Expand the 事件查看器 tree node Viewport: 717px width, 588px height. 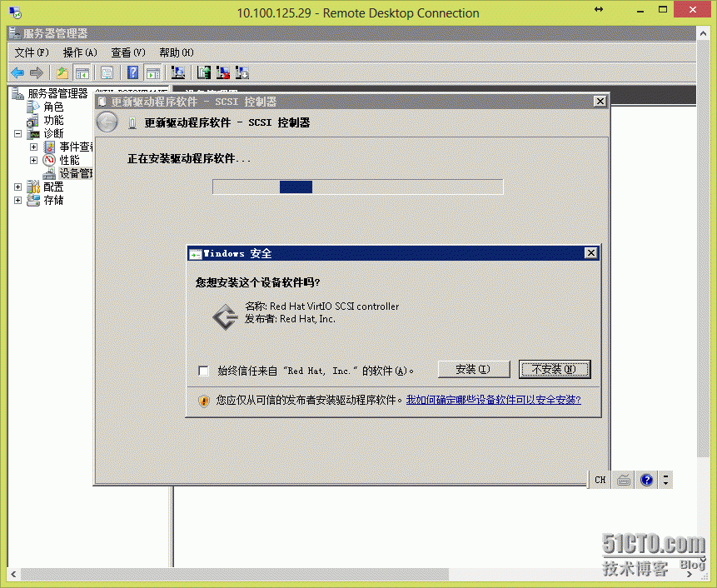34,147
